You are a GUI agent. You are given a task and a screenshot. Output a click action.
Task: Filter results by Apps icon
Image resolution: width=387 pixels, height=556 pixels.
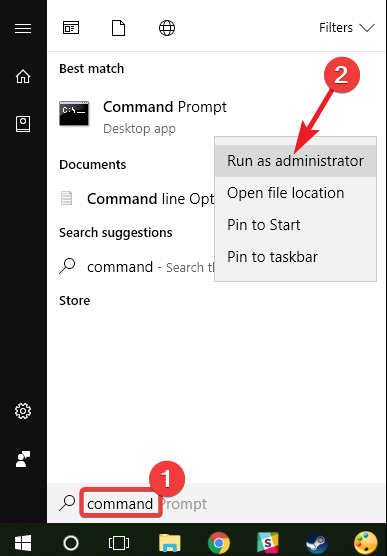[71, 28]
